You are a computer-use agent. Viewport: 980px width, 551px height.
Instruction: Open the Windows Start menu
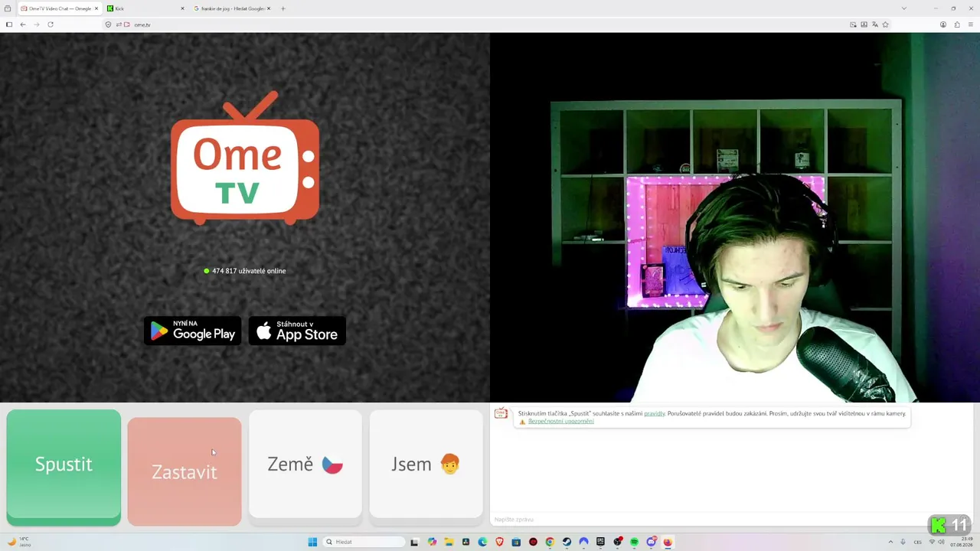click(312, 542)
